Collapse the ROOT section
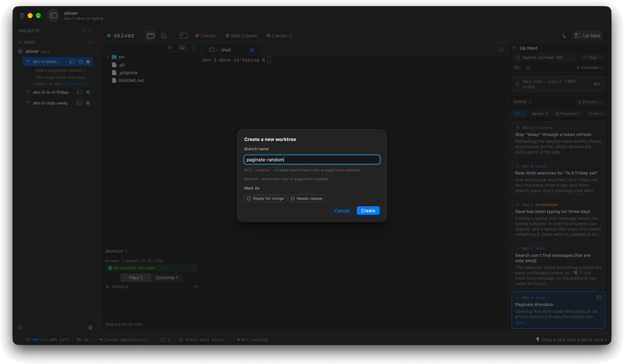Screen dimensions: 624x364 click(20, 42)
